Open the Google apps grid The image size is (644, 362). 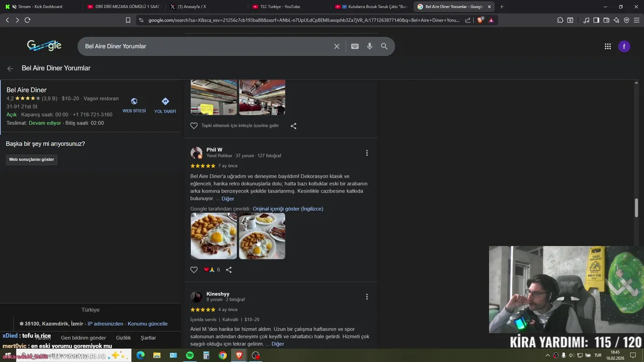(608, 46)
